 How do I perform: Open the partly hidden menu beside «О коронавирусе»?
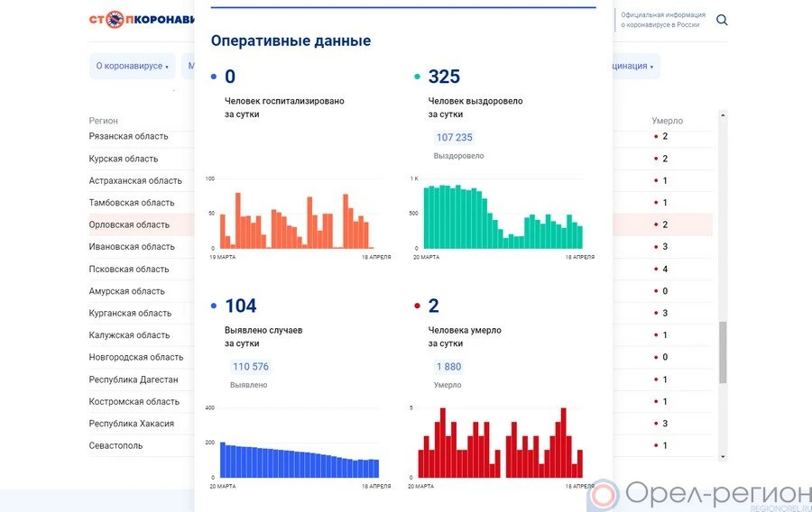click(x=189, y=66)
